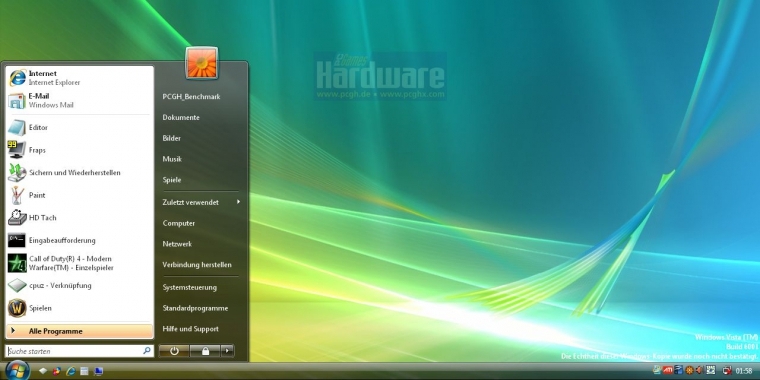
Task: Open the ATI tray icon
Action: [x=667, y=370]
